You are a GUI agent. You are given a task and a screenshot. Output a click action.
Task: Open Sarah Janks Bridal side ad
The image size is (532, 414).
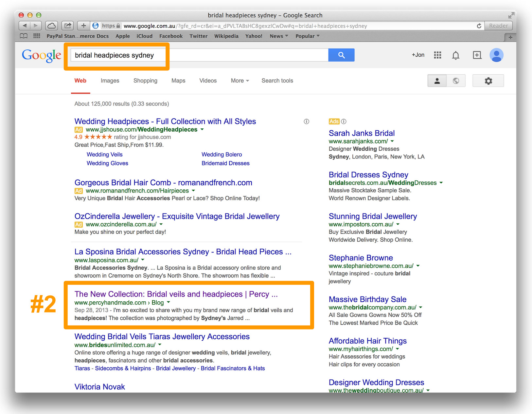pos(362,133)
